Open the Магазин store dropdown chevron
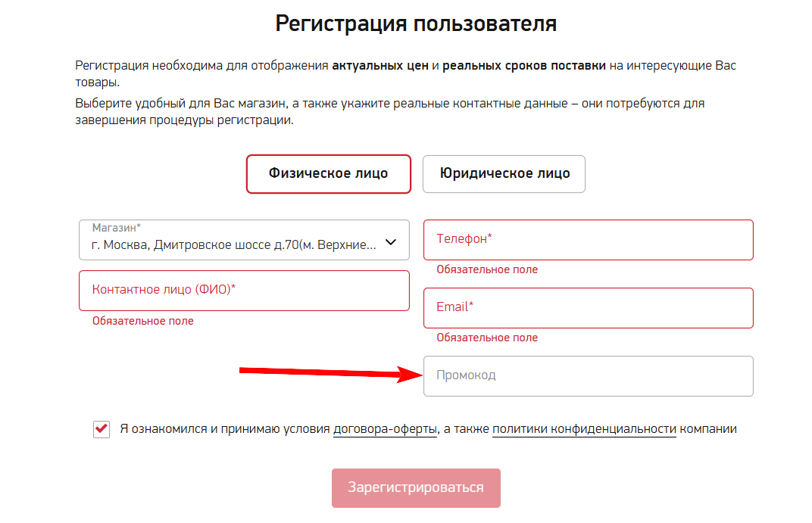 click(391, 241)
